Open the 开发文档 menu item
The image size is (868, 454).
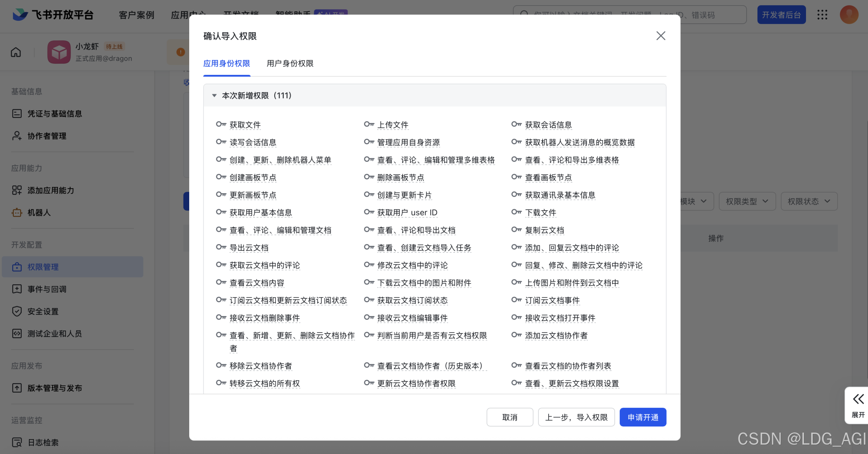tap(241, 15)
